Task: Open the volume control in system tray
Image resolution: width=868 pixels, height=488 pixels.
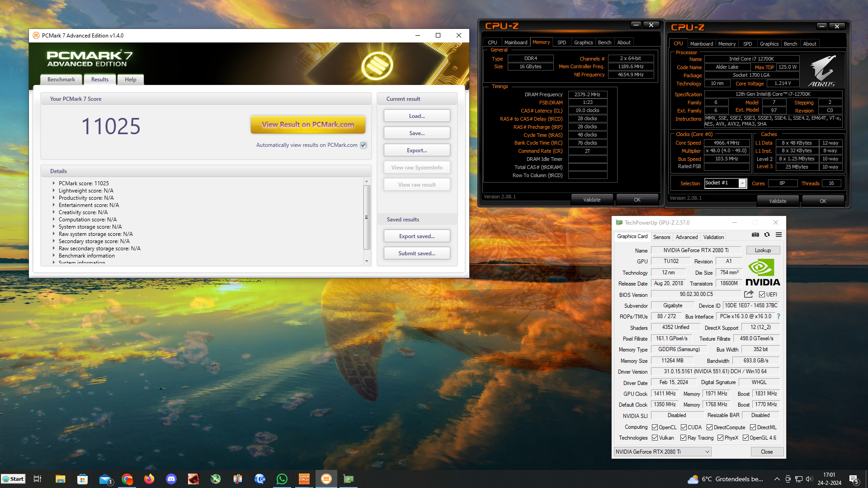Action: click(x=809, y=479)
